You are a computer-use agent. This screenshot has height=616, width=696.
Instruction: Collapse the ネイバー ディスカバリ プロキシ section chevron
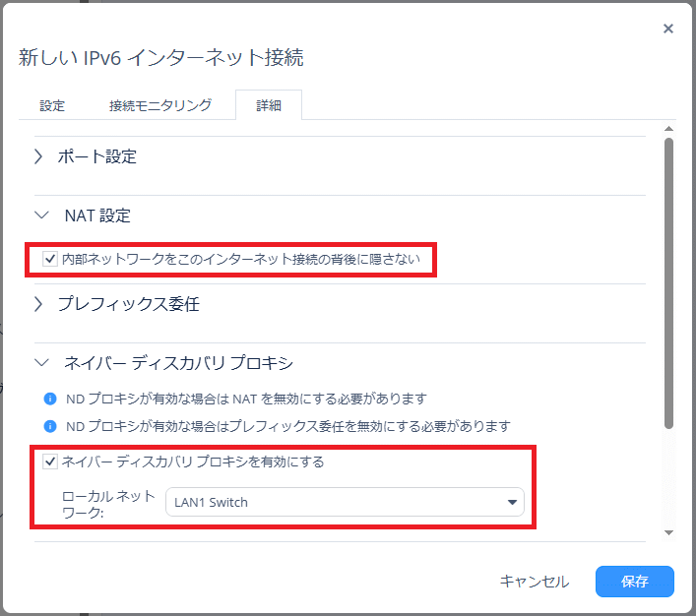(40, 363)
